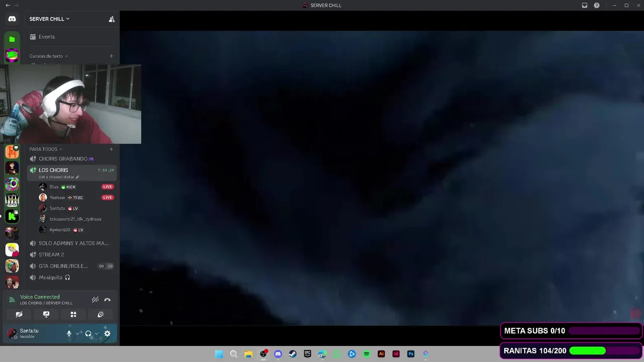Join the CHORIS GRABANDO voice channel
The width and height of the screenshot is (644, 362).
point(71,159)
